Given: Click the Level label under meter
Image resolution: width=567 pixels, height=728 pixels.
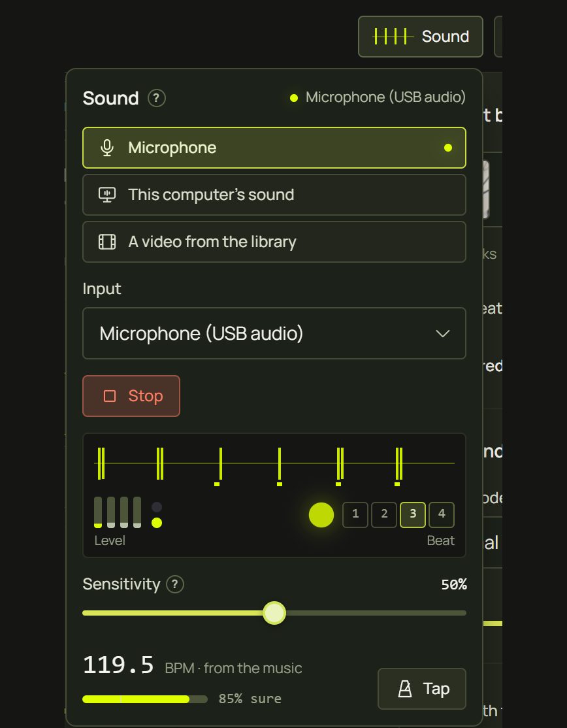Looking at the screenshot, I should tap(110, 541).
